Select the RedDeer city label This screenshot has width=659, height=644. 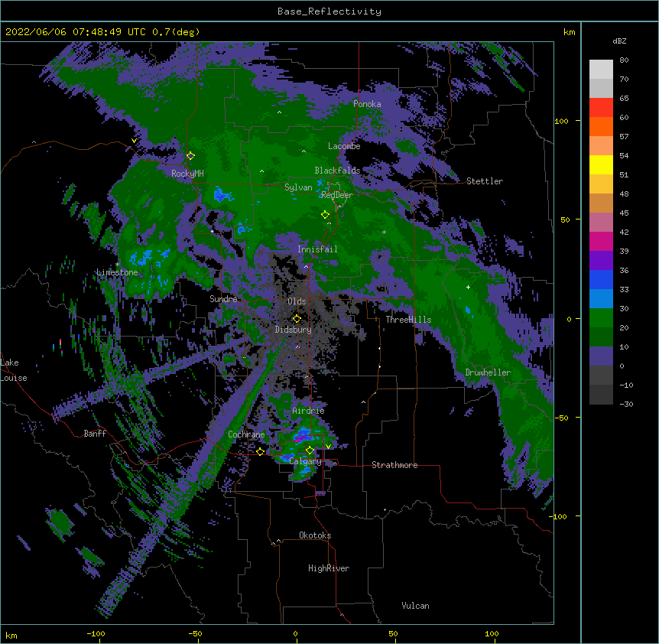pos(337,195)
